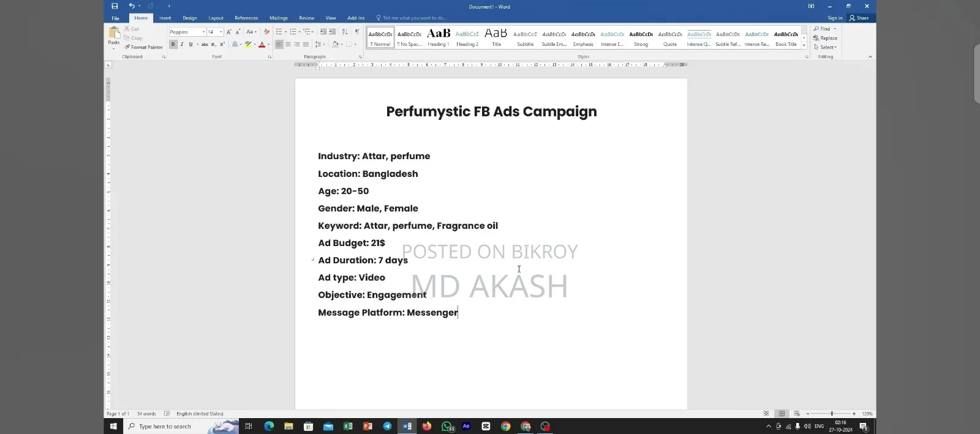Image resolution: width=980 pixels, height=434 pixels.
Task: Apply superscript formatting
Action: [222, 45]
